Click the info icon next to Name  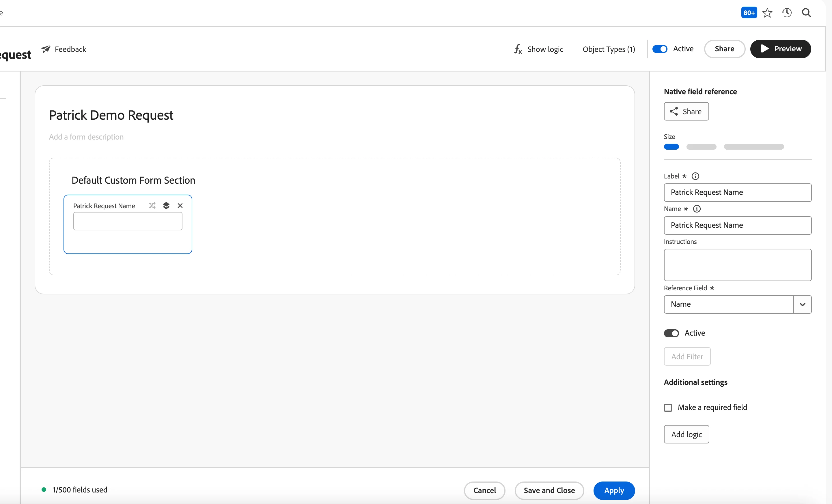pos(697,209)
